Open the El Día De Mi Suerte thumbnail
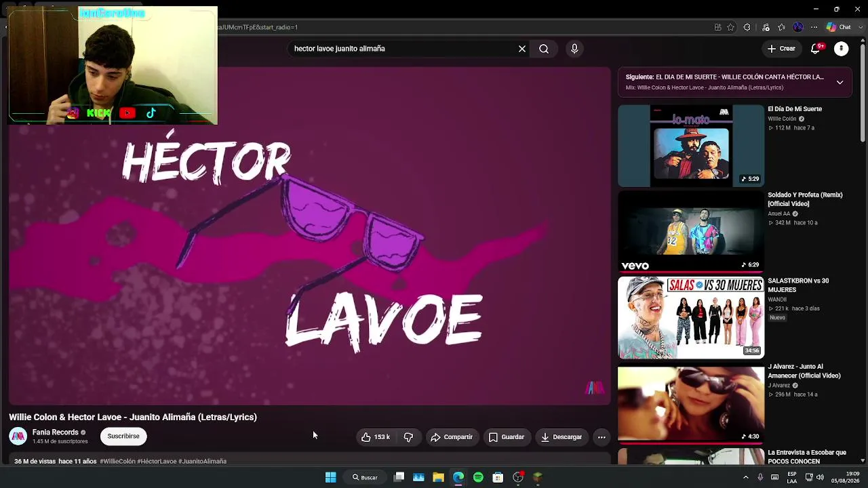Screen dimensions: 868x488 pyautogui.click(x=691, y=146)
